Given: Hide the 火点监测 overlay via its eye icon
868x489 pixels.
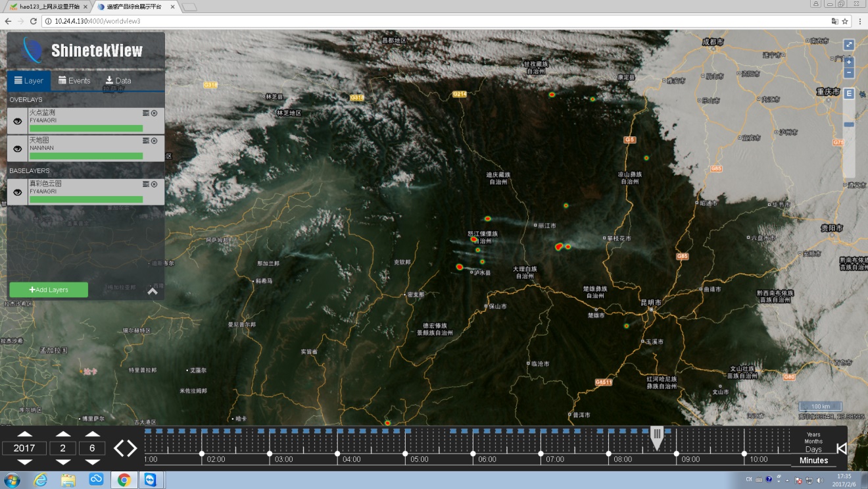Looking at the screenshot, I should pyautogui.click(x=18, y=121).
